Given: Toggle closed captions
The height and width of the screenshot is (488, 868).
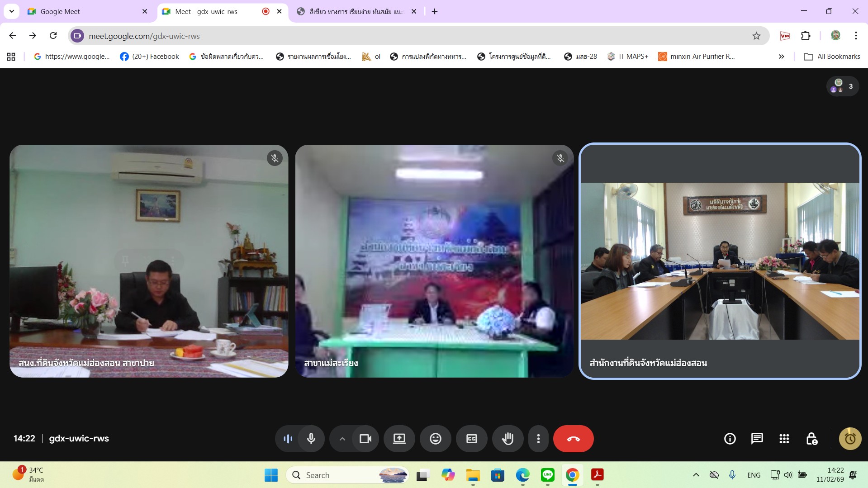Looking at the screenshot, I should [471, 439].
